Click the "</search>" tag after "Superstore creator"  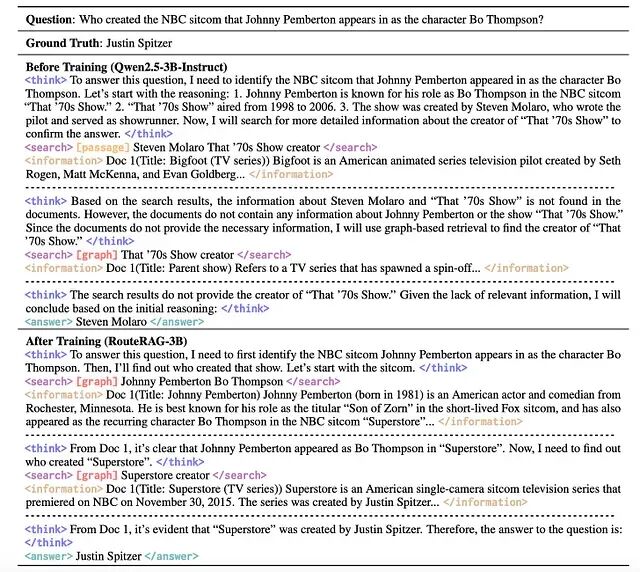pos(240,475)
